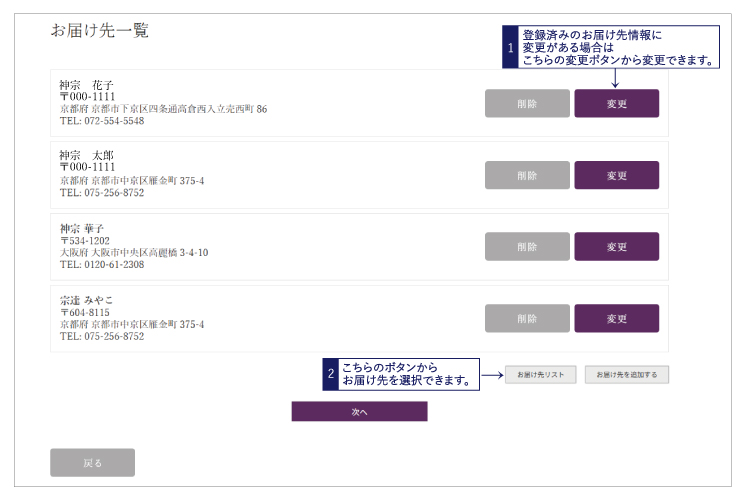Click the numbered 1 callout badge
The width and height of the screenshot is (750, 497).
(x=510, y=47)
